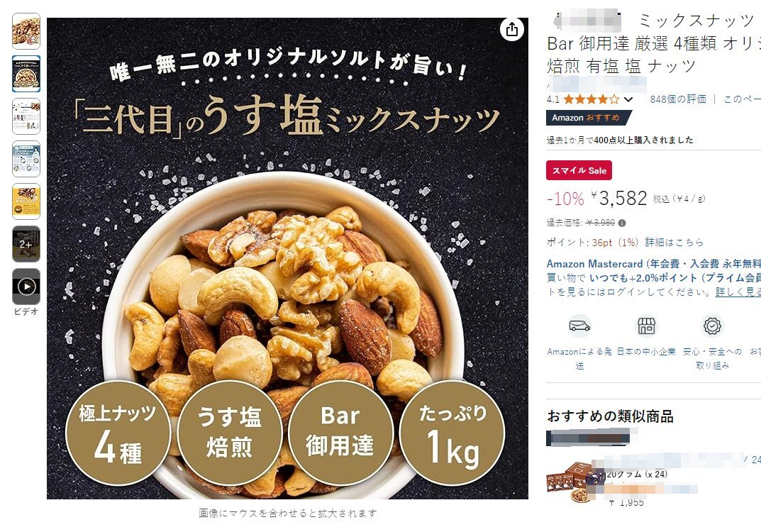
Task: Select the second thumbnail with blue border
Action: tap(26, 74)
